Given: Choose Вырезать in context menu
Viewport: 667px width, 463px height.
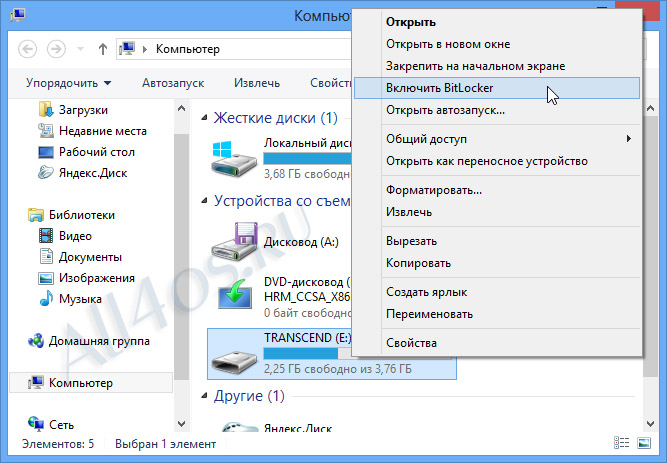Looking at the screenshot, I should (497, 241).
